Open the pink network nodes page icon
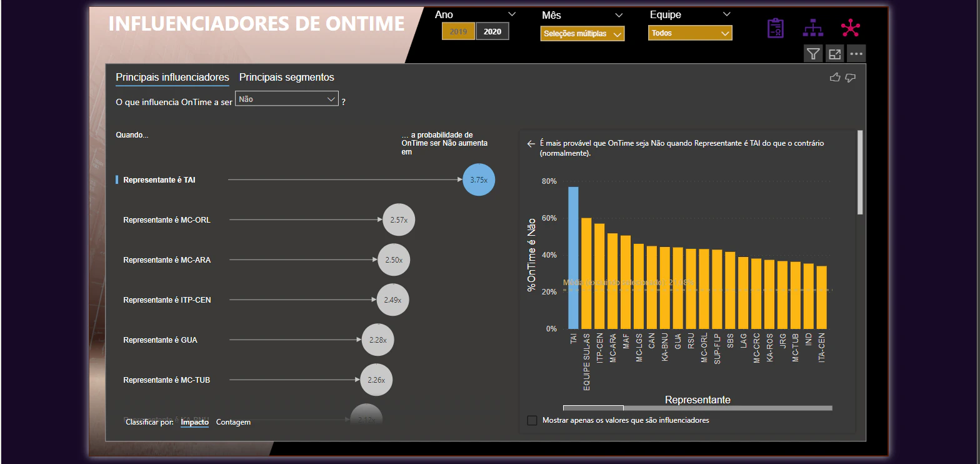The width and height of the screenshot is (980, 464). pyautogui.click(x=851, y=28)
